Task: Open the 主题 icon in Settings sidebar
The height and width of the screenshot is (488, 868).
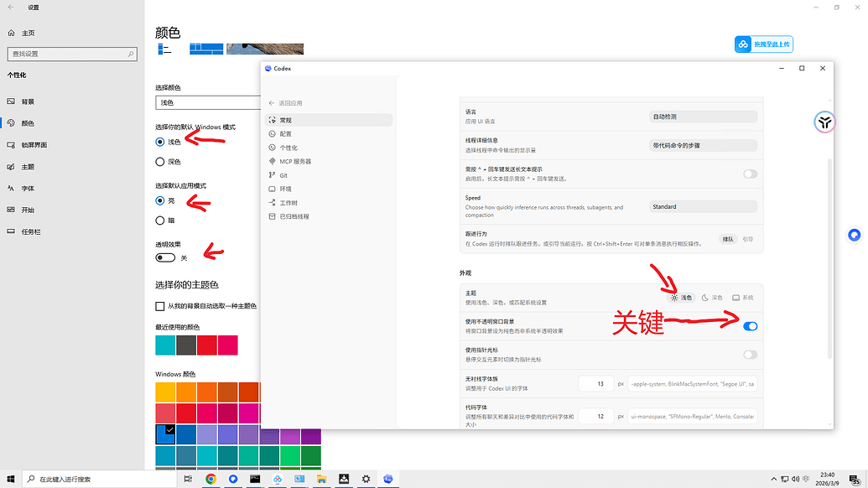Action: point(11,167)
